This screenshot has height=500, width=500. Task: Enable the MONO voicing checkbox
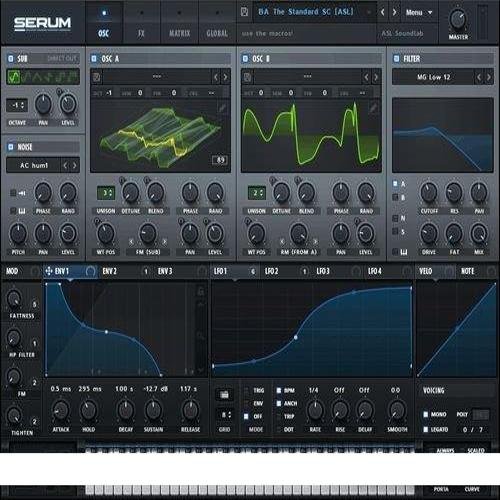426,414
